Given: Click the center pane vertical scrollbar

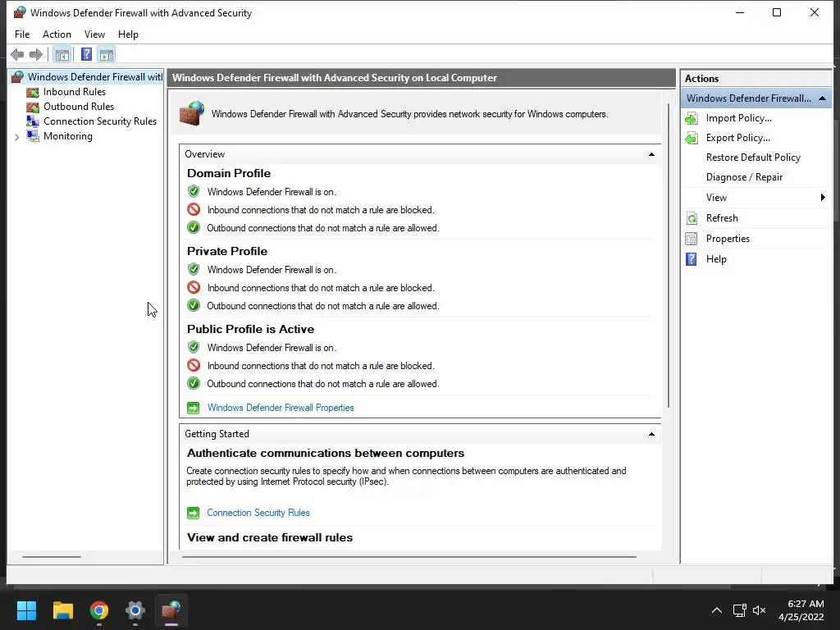Looking at the screenshot, I should (668, 255).
